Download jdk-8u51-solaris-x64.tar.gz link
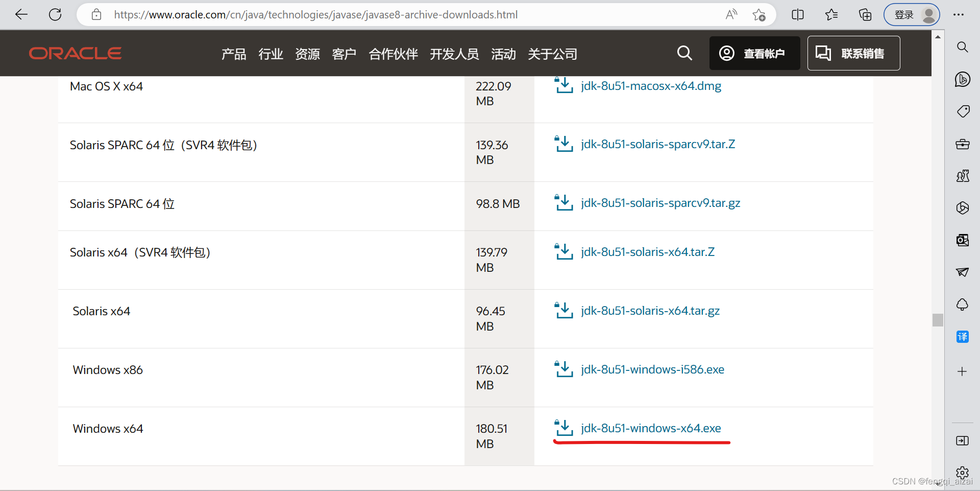980x491 pixels. click(650, 311)
